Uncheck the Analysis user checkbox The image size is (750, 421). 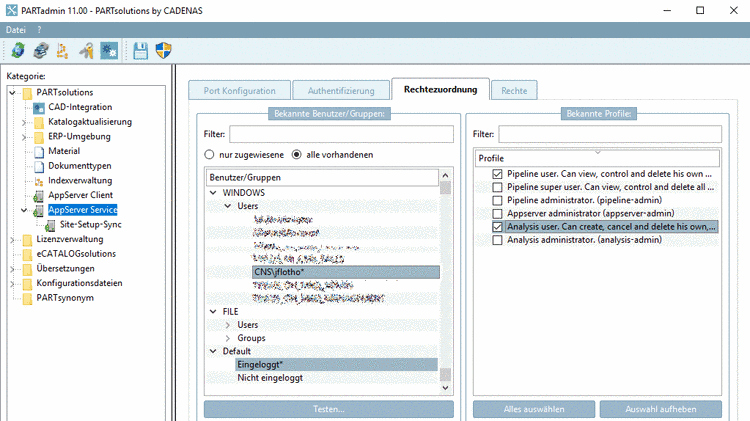click(497, 227)
